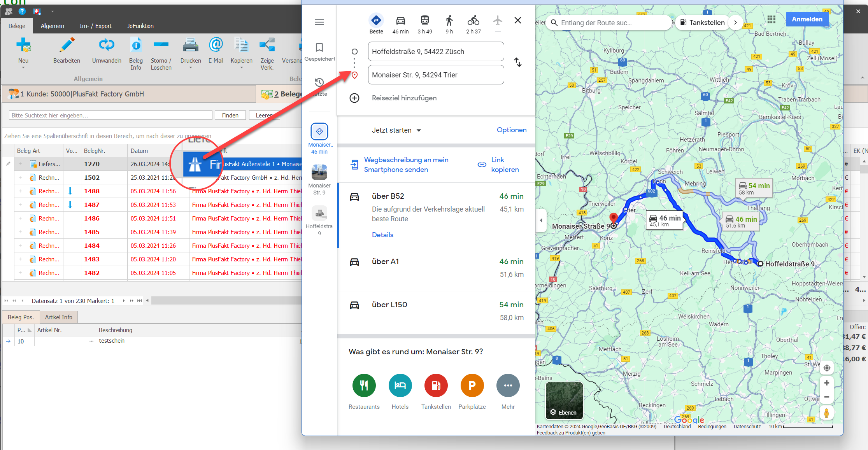
Task: Collapse the side panel arrow on map
Action: 541,221
